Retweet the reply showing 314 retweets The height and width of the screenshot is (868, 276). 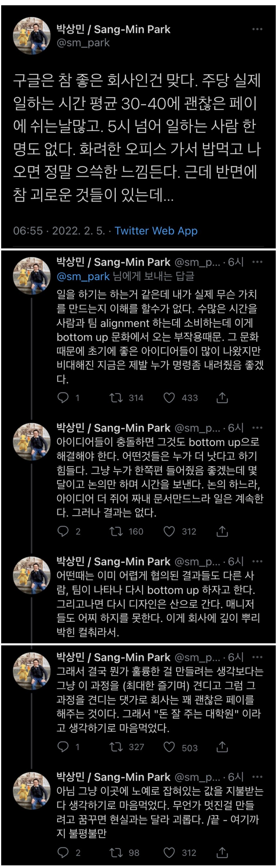click(116, 398)
